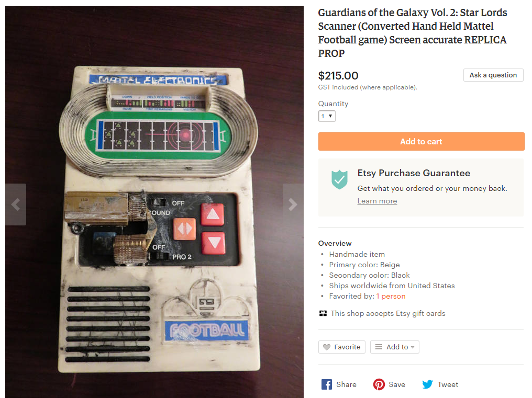Open the Quantity dropdown
Image resolution: width=532 pixels, height=398 pixels.
[x=327, y=116]
